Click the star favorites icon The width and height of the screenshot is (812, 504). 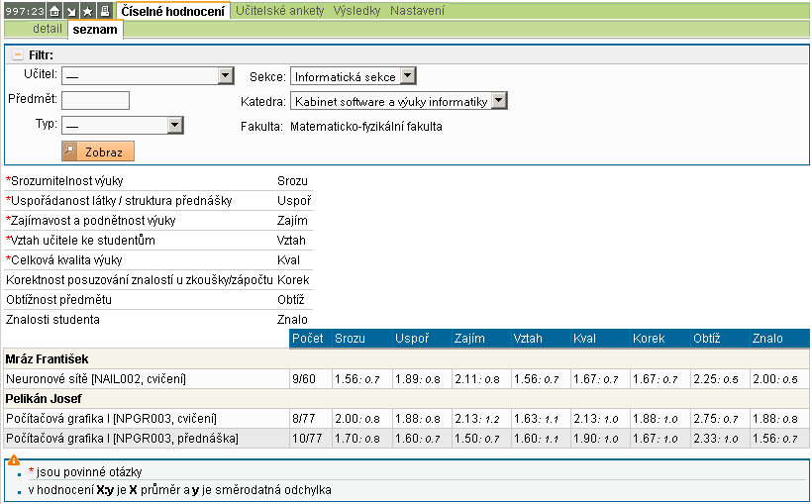pos(88,11)
